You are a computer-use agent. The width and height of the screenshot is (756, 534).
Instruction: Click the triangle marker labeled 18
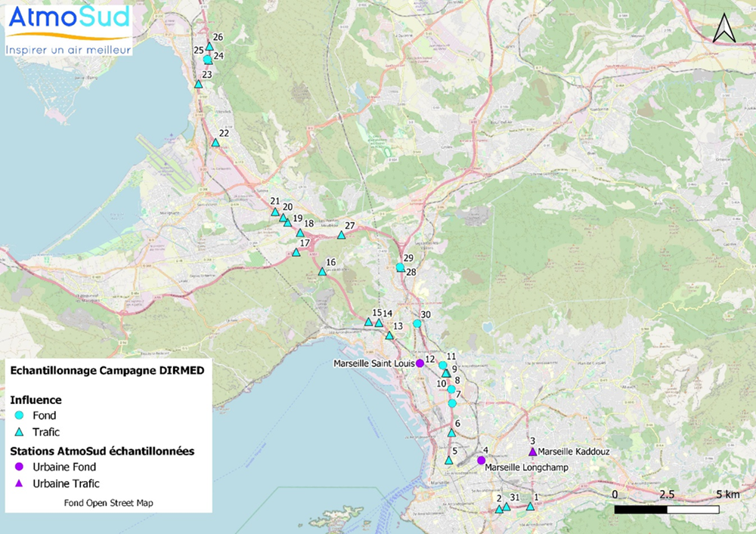[300, 233]
